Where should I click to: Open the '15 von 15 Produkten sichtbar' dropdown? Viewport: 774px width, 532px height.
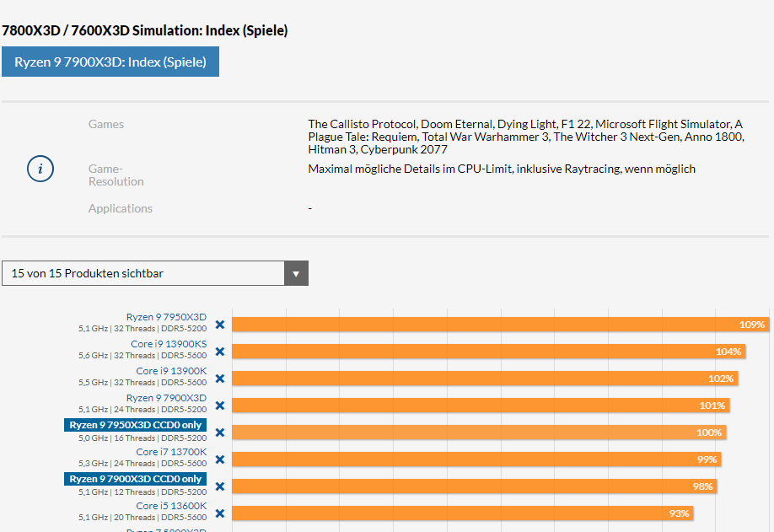point(155,273)
